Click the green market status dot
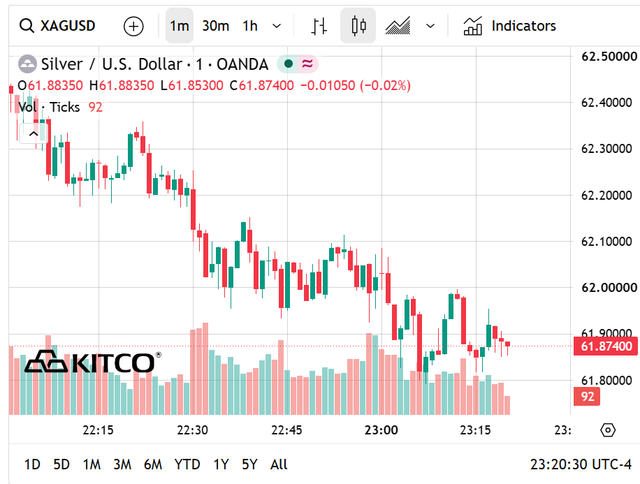 click(x=288, y=64)
